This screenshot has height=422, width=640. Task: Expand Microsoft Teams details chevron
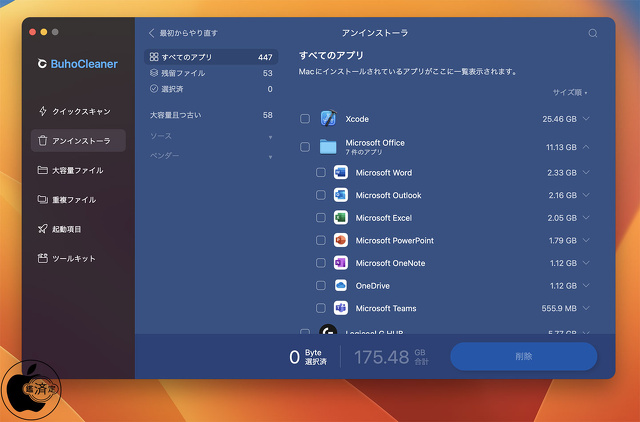586,308
